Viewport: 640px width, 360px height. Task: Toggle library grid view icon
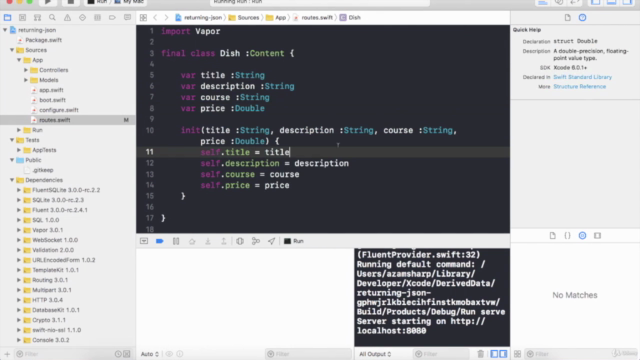point(517,354)
